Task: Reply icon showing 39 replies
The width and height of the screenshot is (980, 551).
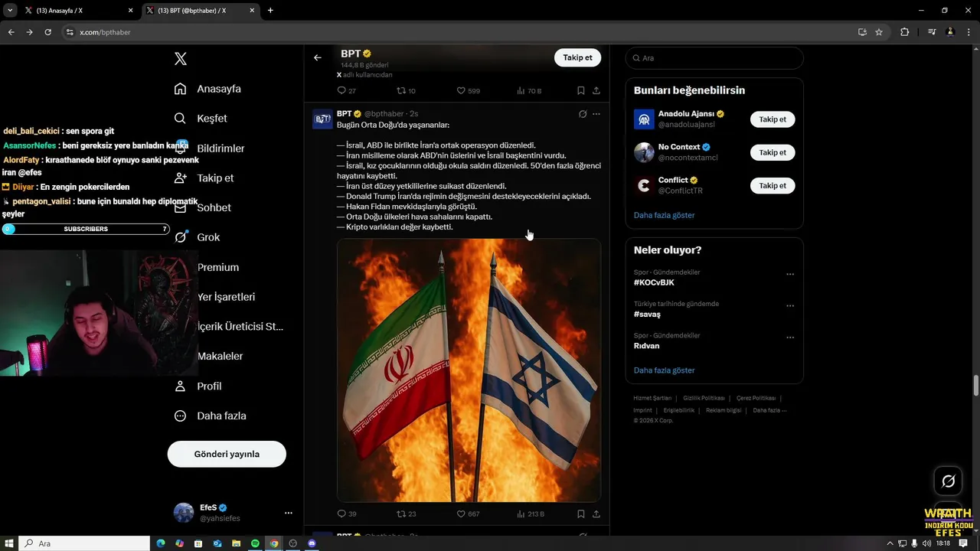Action: (x=341, y=514)
